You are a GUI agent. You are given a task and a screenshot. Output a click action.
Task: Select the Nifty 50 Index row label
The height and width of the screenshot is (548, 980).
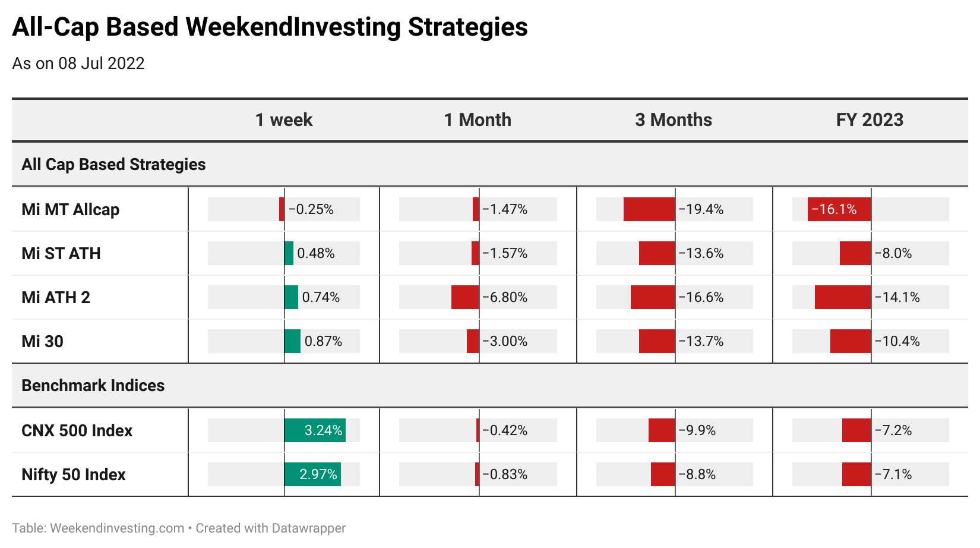[x=74, y=475]
